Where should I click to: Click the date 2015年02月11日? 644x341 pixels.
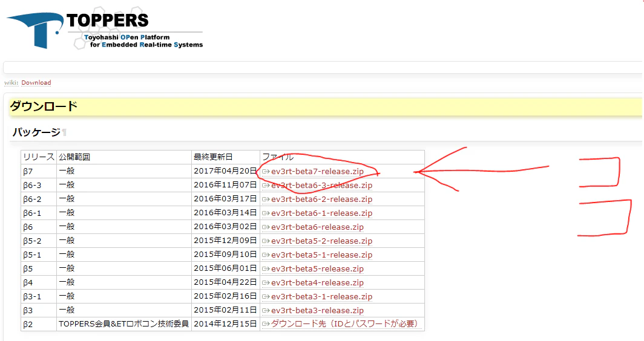(x=225, y=310)
